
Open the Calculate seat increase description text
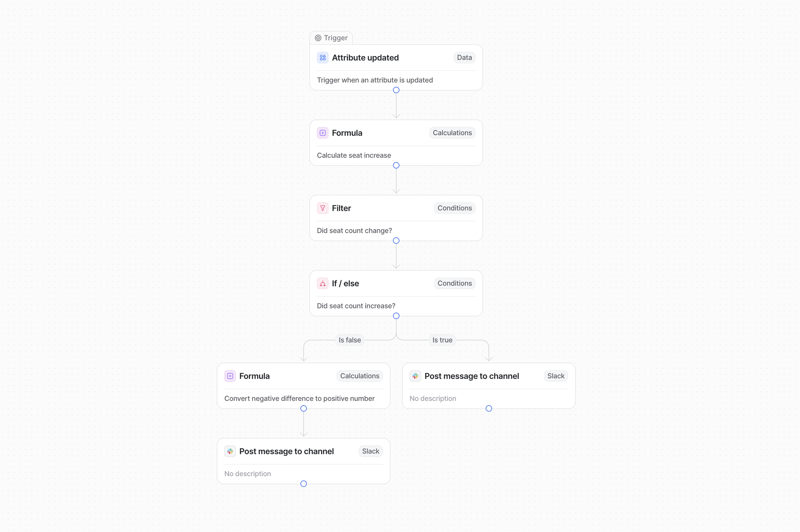(354, 155)
